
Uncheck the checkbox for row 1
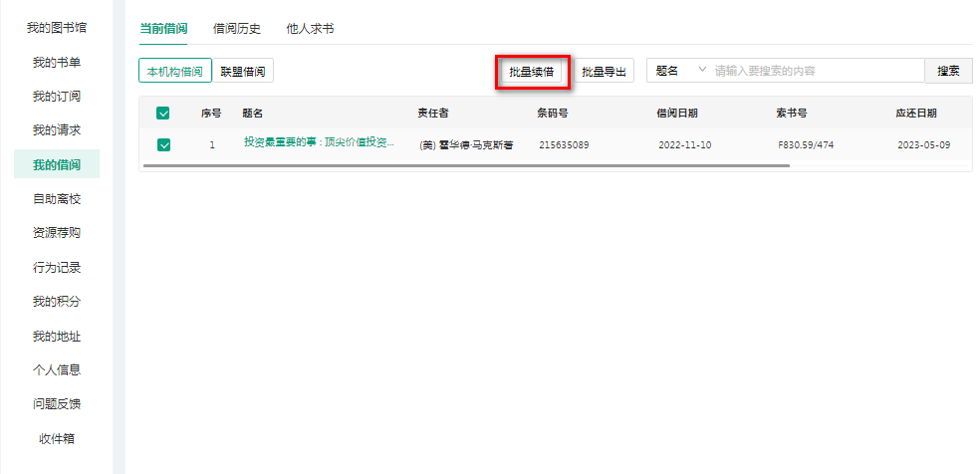click(163, 144)
